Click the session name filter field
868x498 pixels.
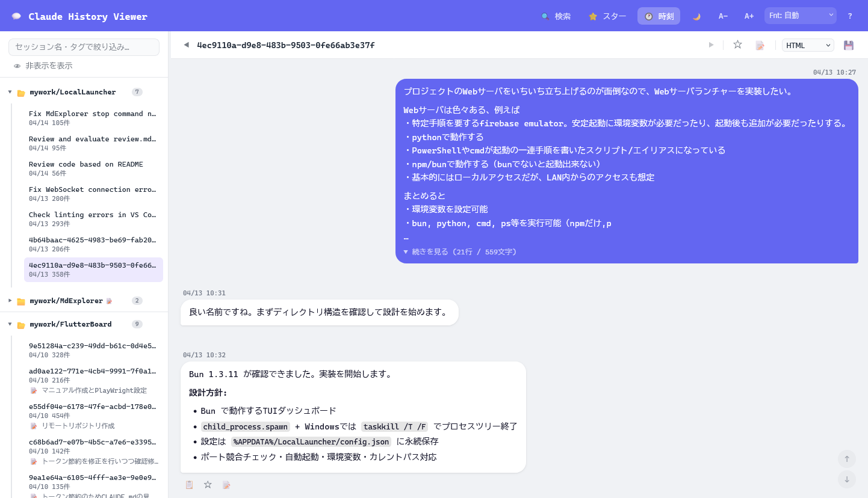[x=84, y=47]
